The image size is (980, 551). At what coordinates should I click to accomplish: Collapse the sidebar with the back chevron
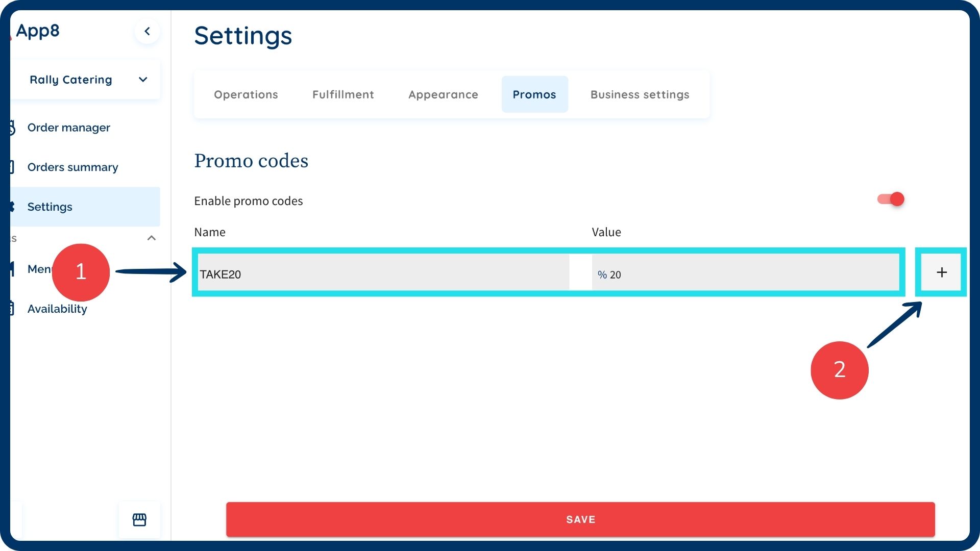[x=147, y=31]
